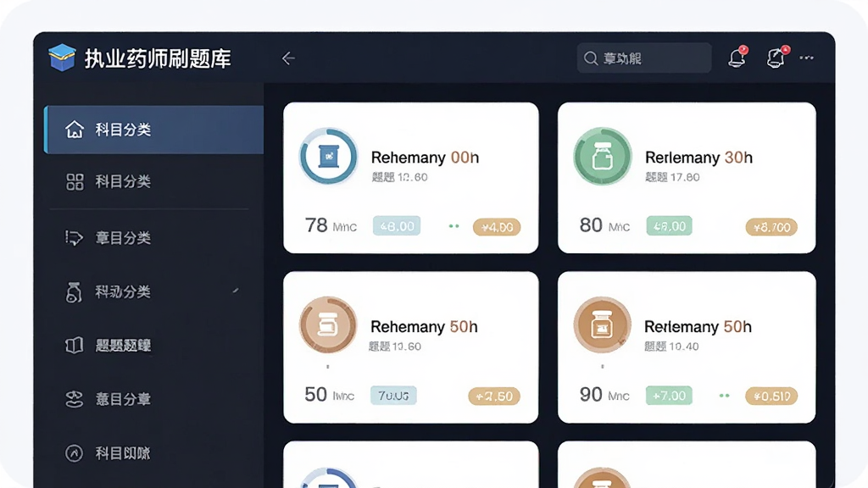
Task: Click the bottle icon in sidebar
Action: [x=74, y=292]
